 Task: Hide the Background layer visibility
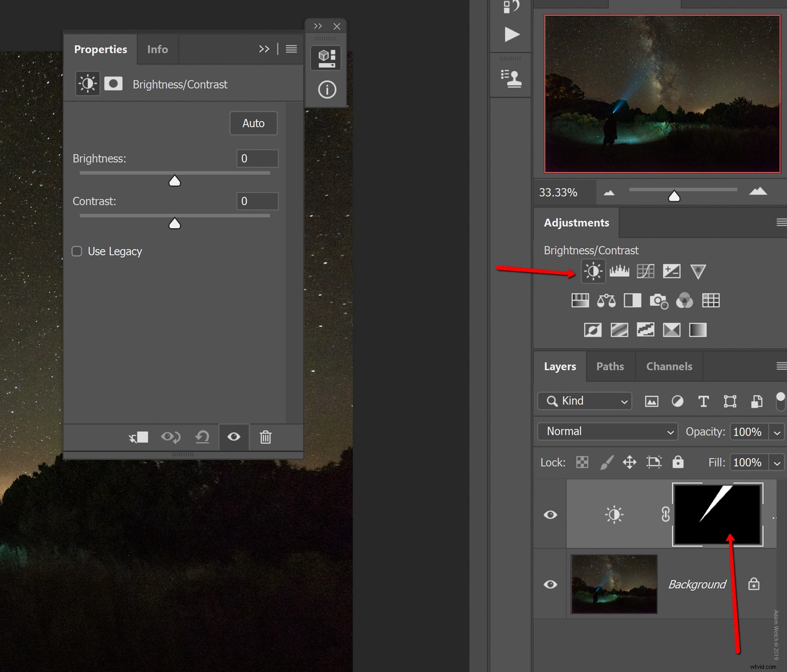coord(550,584)
